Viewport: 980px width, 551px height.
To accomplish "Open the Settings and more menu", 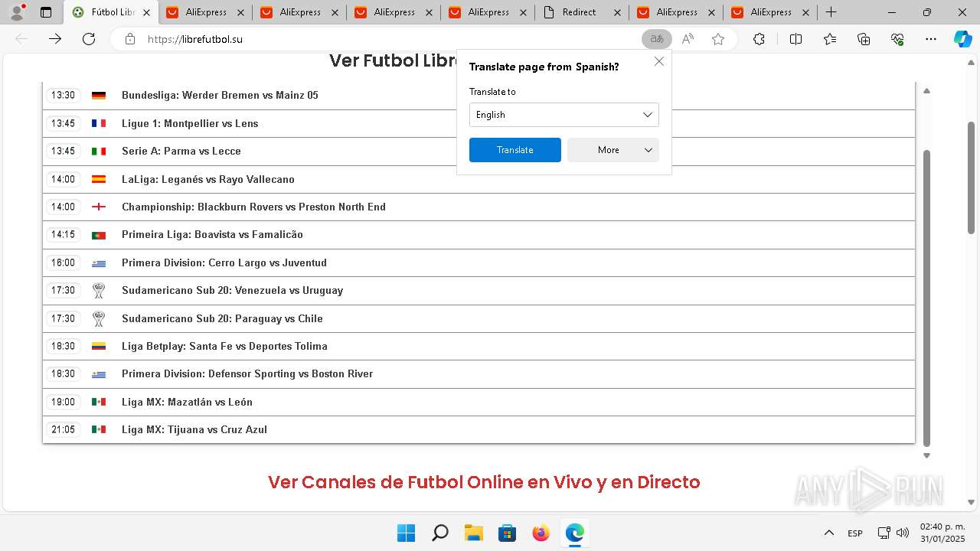I will point(931,39).
